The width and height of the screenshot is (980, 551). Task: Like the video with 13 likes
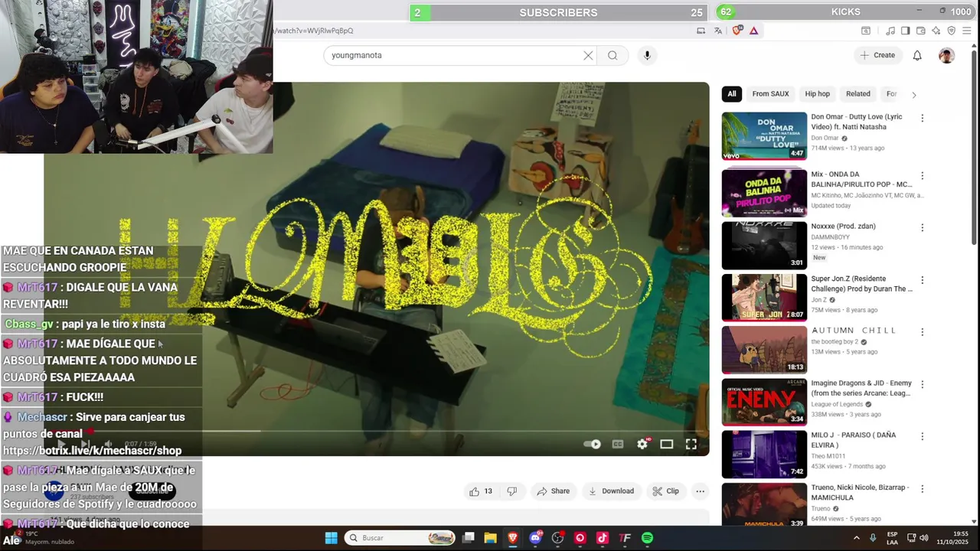(481, 491)
